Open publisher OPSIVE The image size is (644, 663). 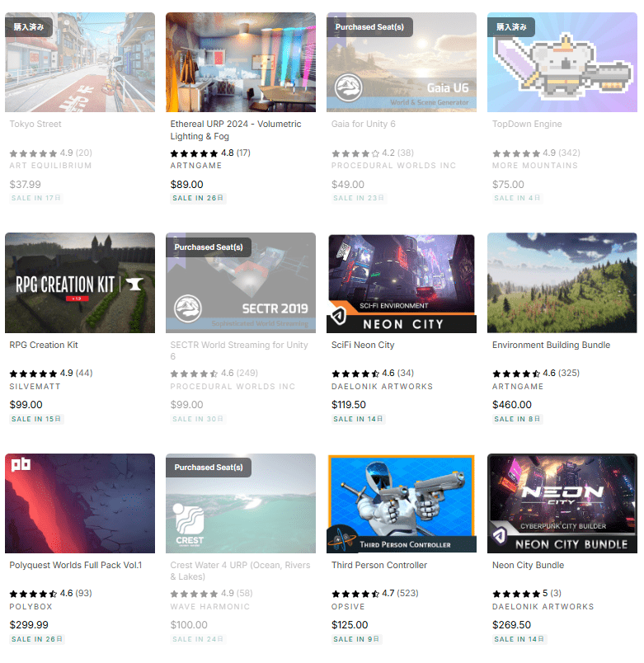point(348,606)
